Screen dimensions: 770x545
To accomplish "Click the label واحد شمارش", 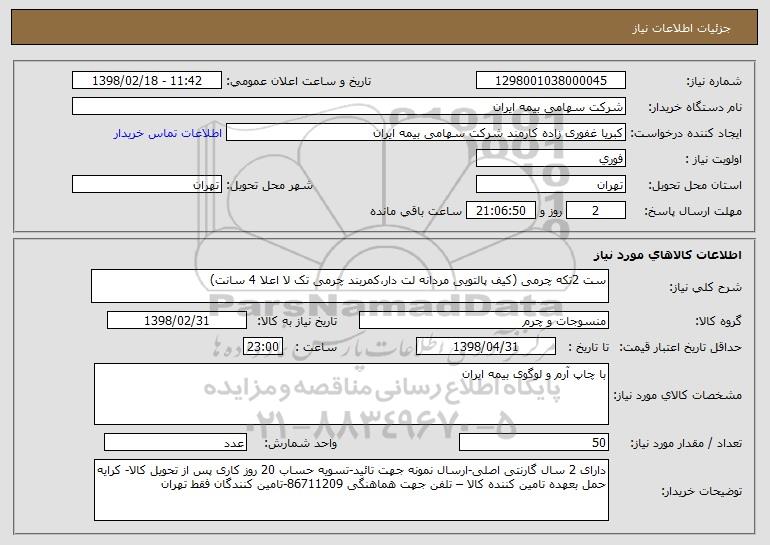I will (x=301, y=443).
